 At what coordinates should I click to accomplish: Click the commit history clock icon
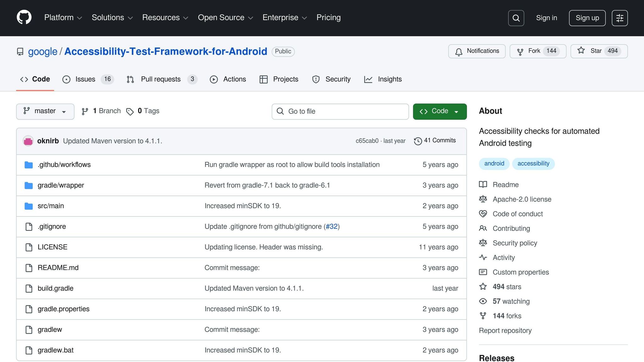pyautogui.click(x=418, y=141)
